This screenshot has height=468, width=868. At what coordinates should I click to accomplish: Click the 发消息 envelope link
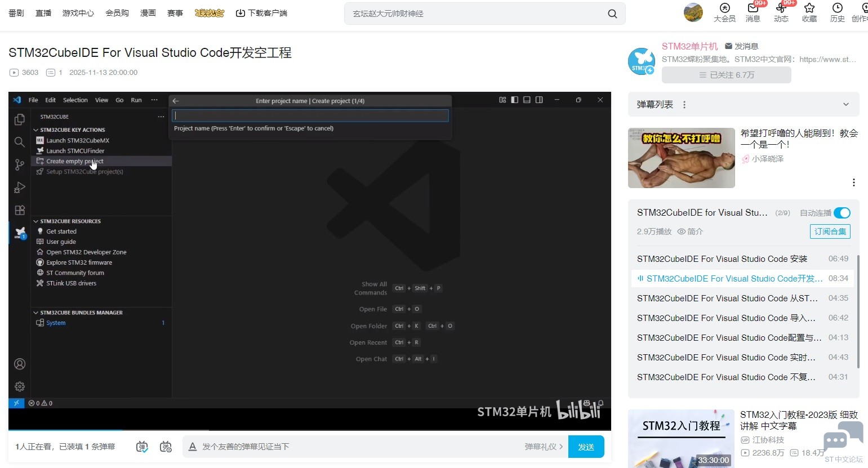pos(741,46)
